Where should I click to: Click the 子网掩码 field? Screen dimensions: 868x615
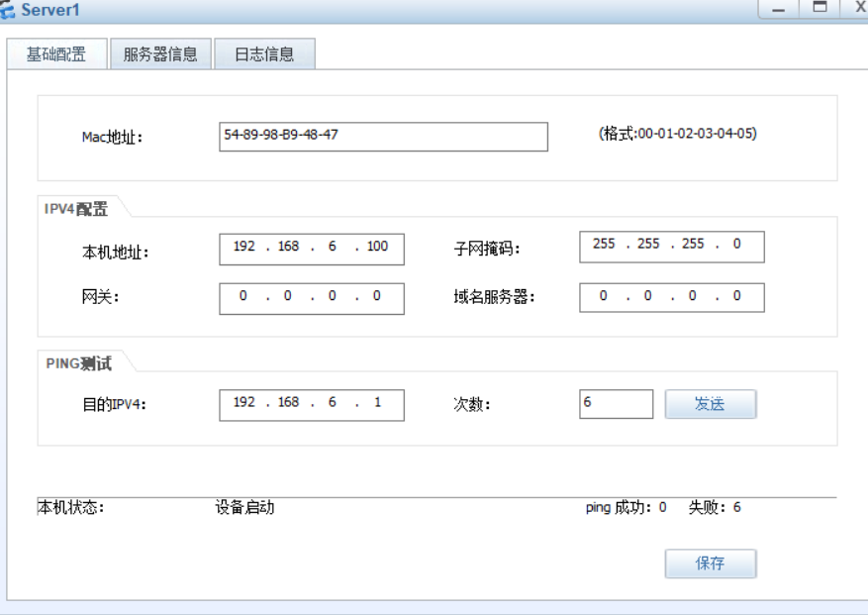671,248
